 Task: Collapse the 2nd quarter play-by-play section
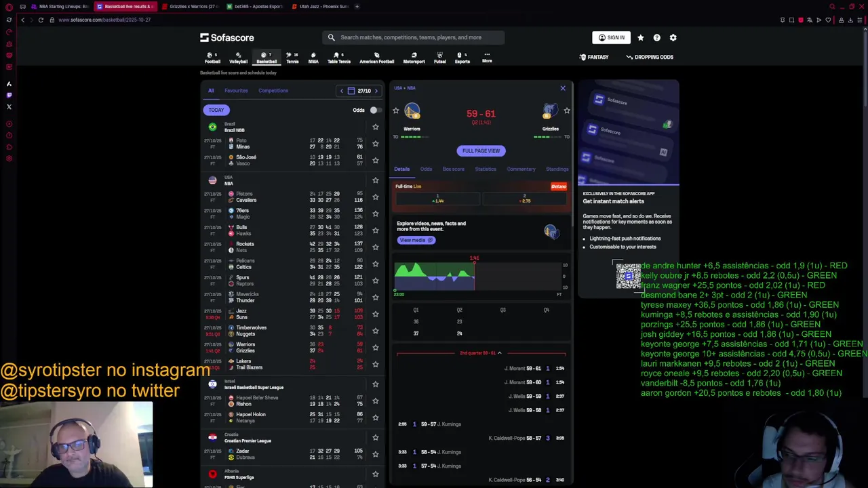[x=481, y=353]
